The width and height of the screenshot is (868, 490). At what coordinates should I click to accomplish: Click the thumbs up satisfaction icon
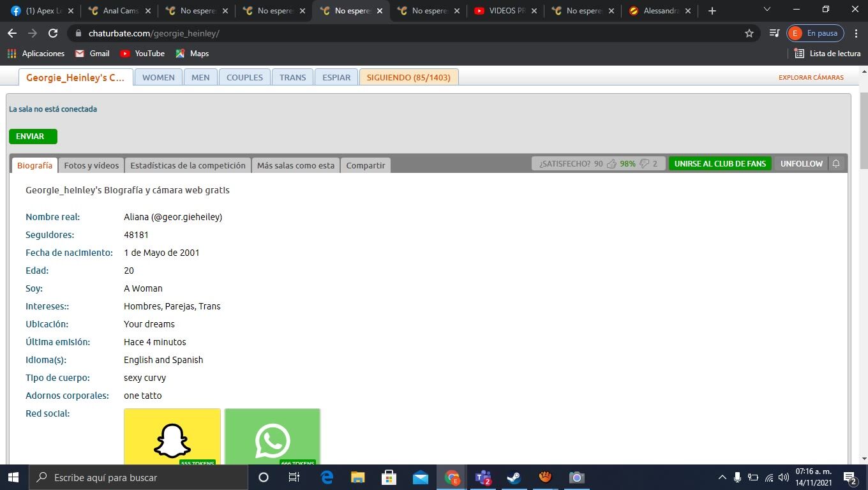(611, 164)
